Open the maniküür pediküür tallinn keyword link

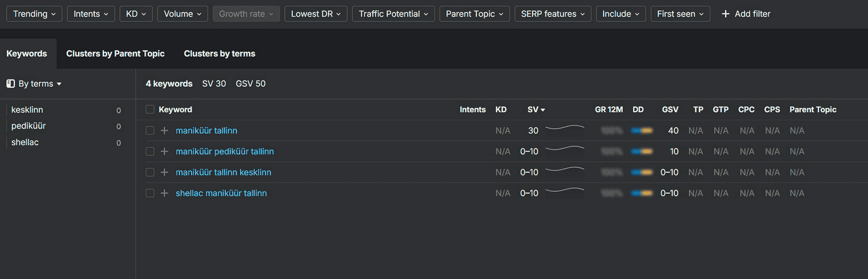tap(225, 151)
